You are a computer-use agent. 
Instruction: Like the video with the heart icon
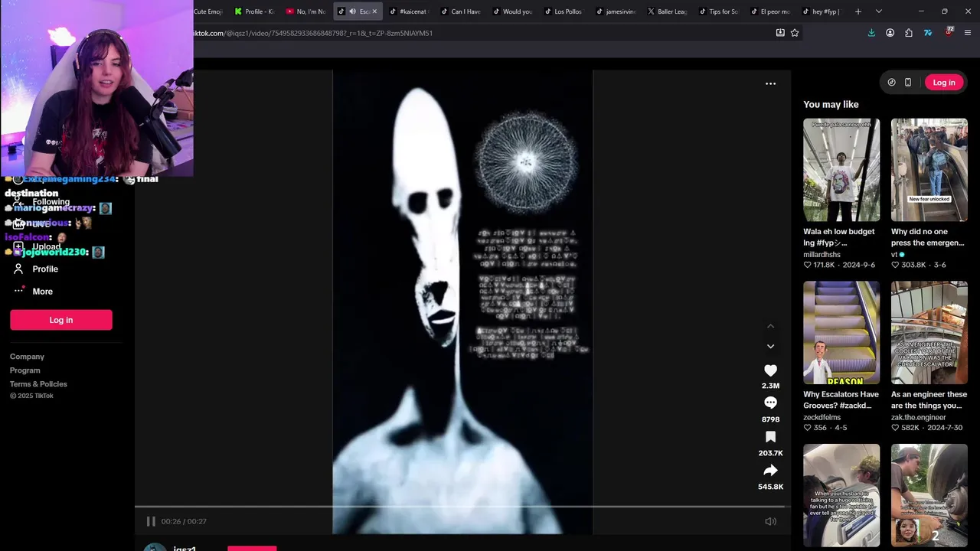click(770, 370)
